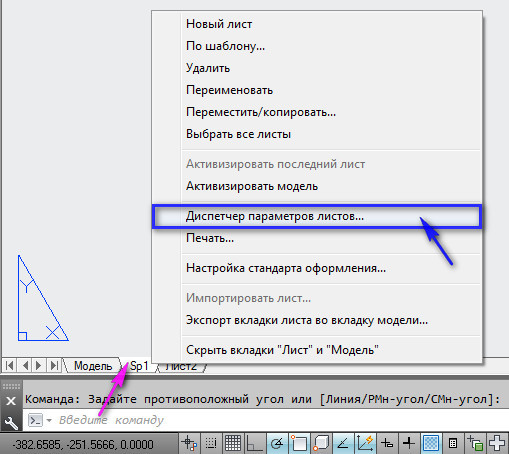Toggle Grid Display icon in status bar
Viewport: 509px width, 454px height.
[233, 444]
